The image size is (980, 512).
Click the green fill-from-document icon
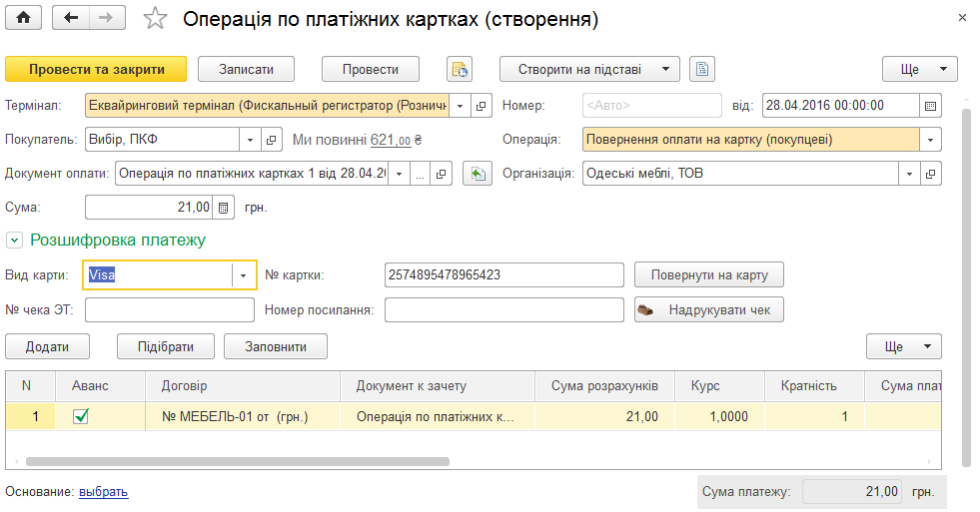click(x=478, y=174)
